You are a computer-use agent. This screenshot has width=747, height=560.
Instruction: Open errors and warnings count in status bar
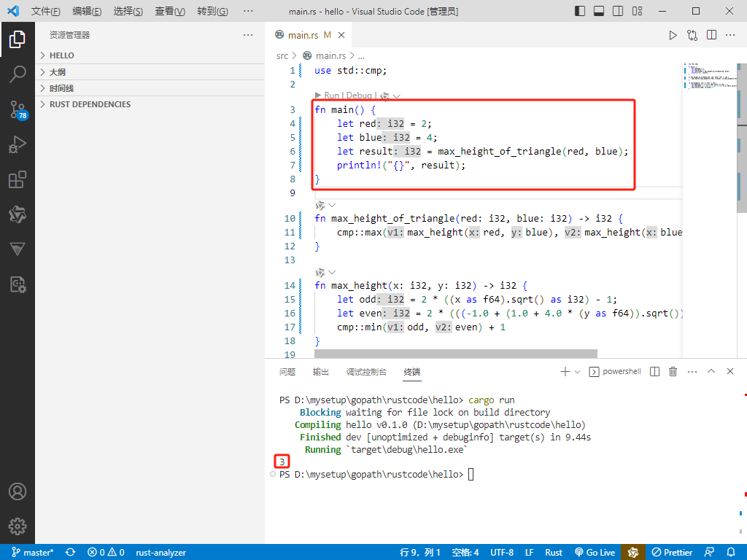107,553
